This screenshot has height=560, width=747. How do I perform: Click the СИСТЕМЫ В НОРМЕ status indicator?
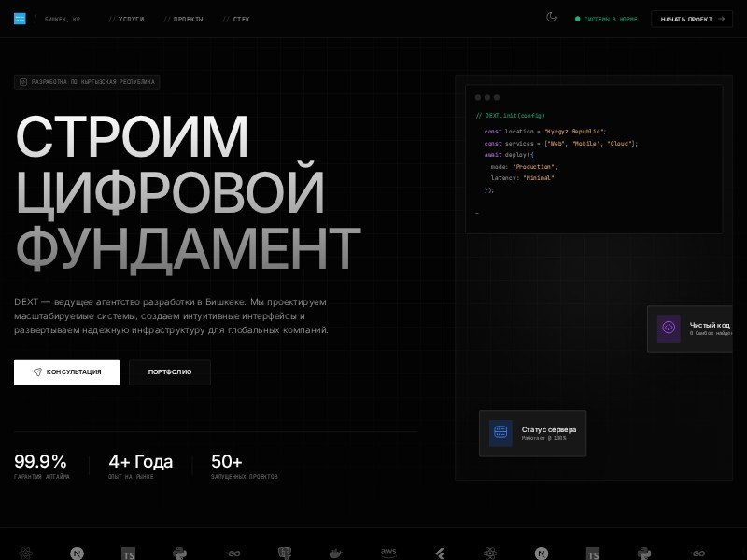606,18
